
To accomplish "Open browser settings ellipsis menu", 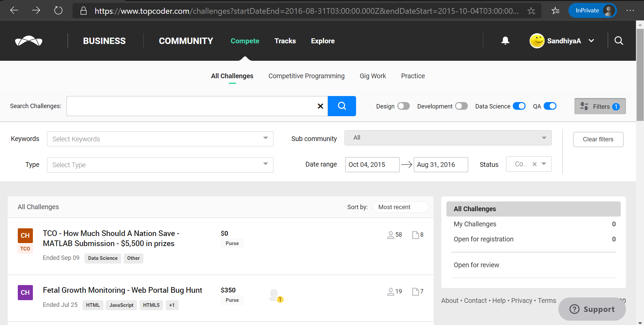I will (x=630, y=10).
